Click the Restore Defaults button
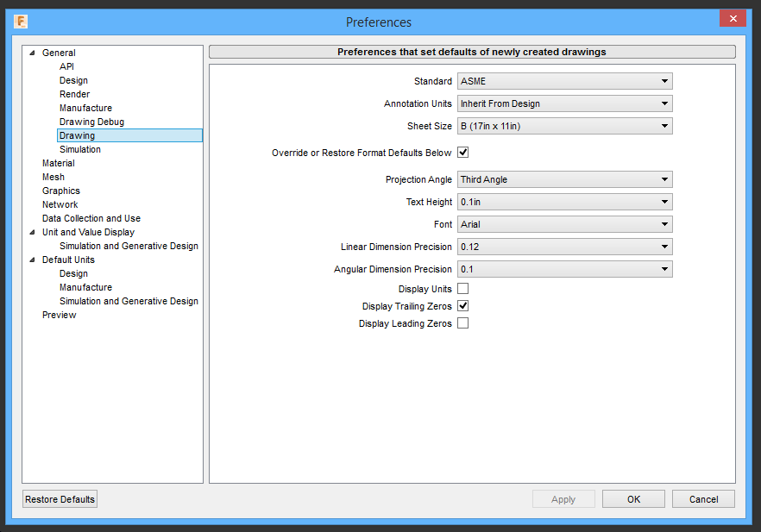Screen dimensions: 761x532 point(60,499)
